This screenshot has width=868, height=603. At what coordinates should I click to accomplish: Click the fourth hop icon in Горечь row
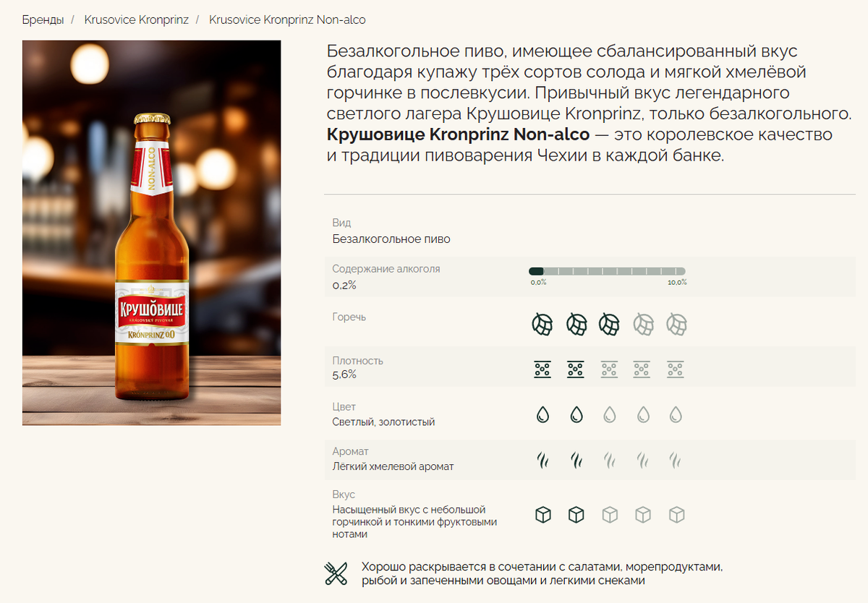click(x=643, y=325)
